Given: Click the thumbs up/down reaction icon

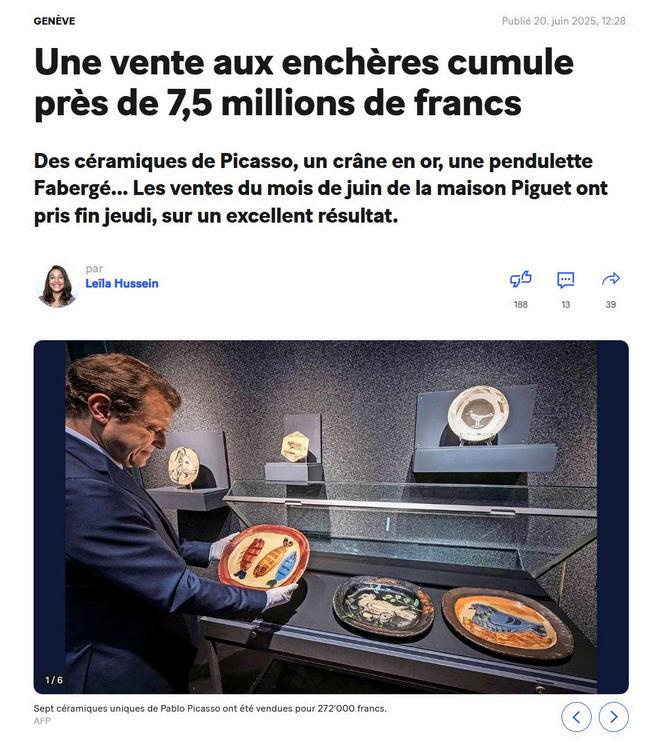Looking at the screenshot, I should (x=520, y=279).
